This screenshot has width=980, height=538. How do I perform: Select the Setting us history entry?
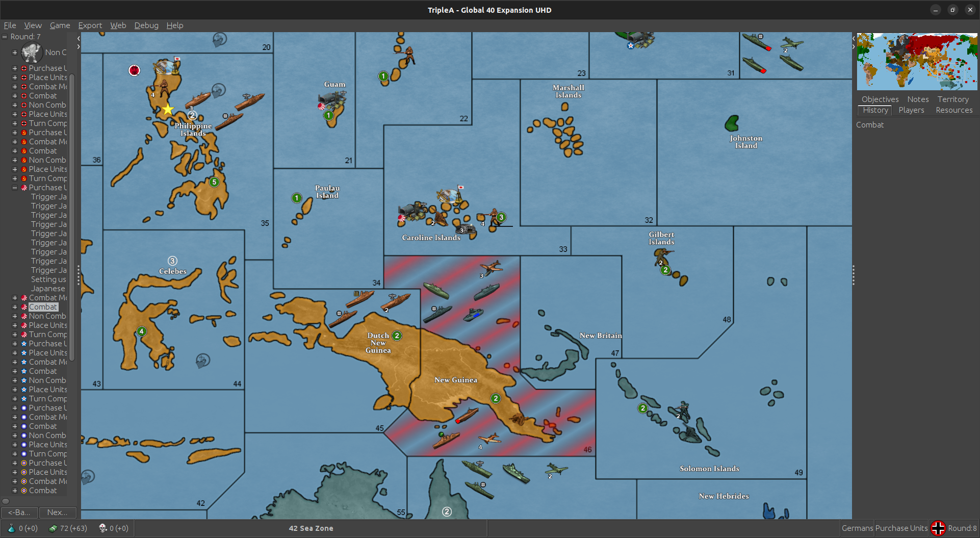(48, 279)
